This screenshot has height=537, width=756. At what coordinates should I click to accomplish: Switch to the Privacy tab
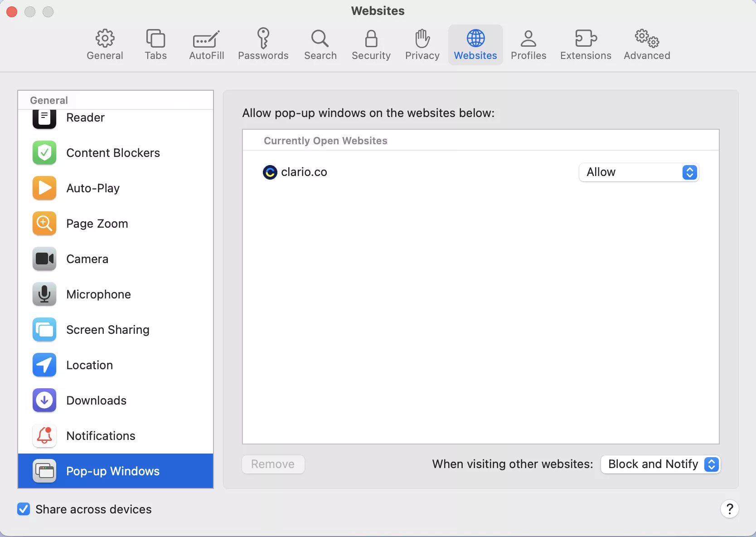click(422, 45)
